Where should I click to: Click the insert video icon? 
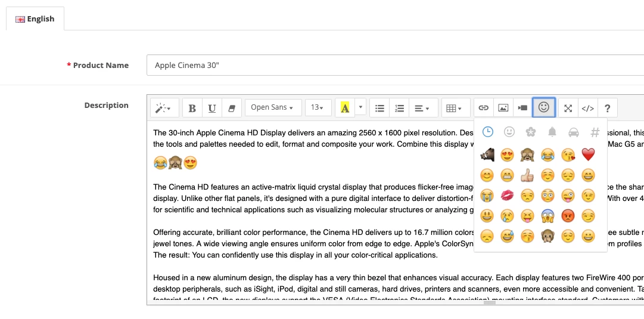(522, 108)
